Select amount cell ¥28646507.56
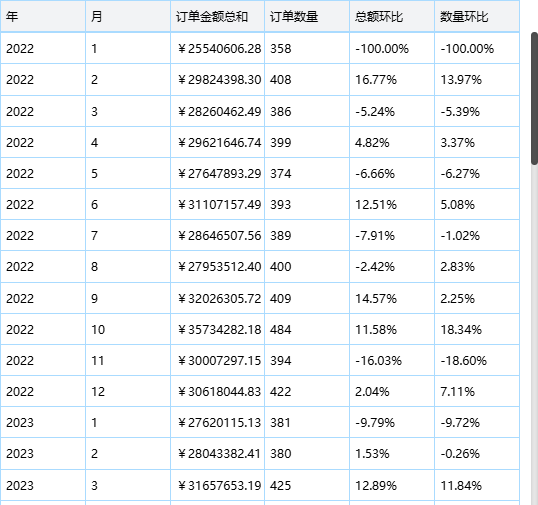Screen dimensions: 538x505 [x=218, y=236]
